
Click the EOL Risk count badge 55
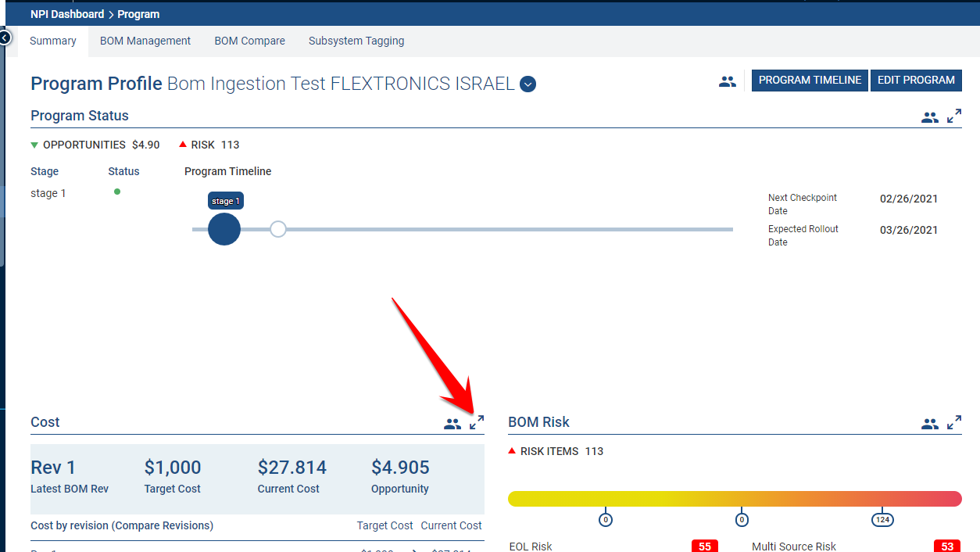point(704,546)
